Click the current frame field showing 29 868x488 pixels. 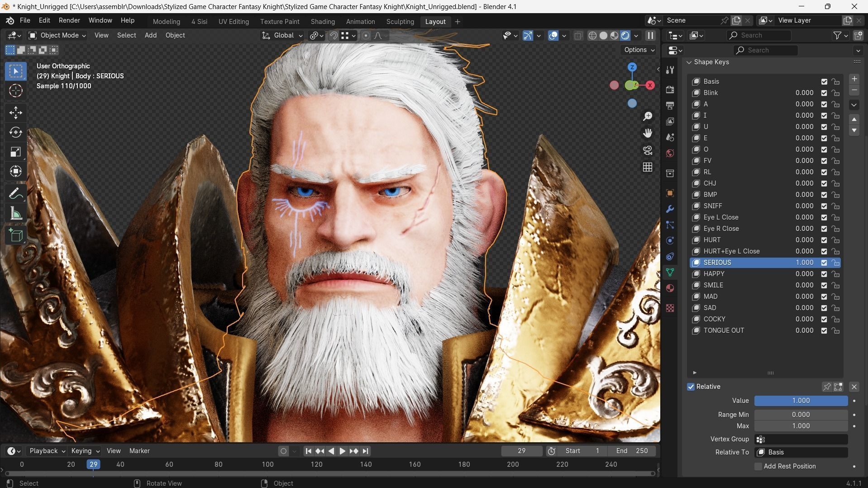[x=522, y=451]
